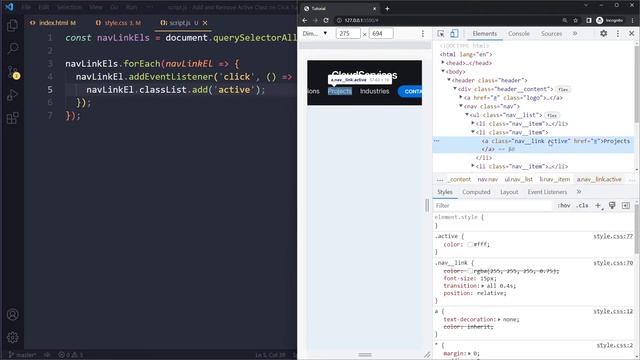Viewport: 640px width, 360px height.
Task: Click Projects nav link on webpage
Action: [x=340, y=91]
